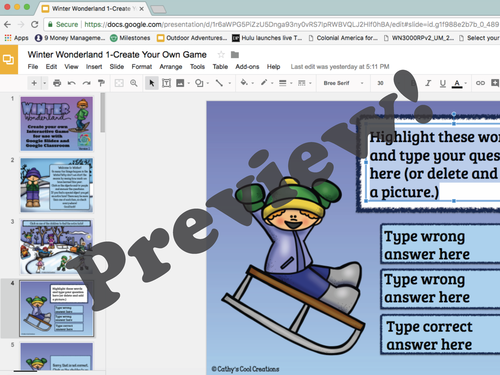This screenshot has width=500, height=375.
Task: Star the Winter Wonderland presentation
Action: [221, 55]
